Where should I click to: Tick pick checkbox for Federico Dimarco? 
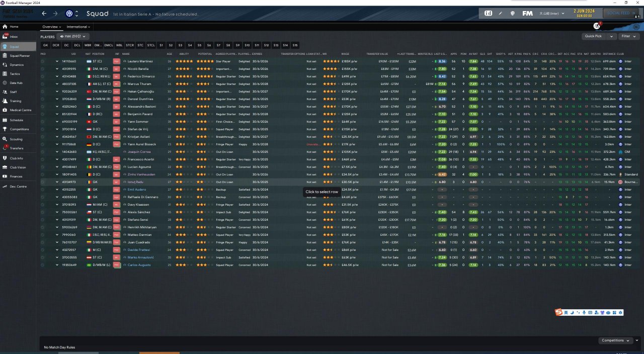pyautogui.click(x=43, y=76)
